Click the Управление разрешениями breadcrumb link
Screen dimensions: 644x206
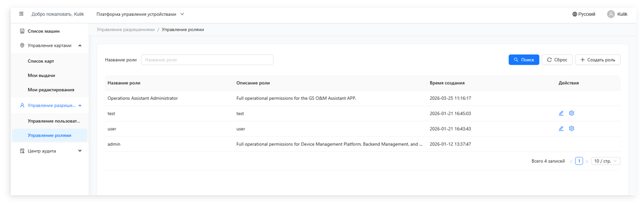pos(125,30)
